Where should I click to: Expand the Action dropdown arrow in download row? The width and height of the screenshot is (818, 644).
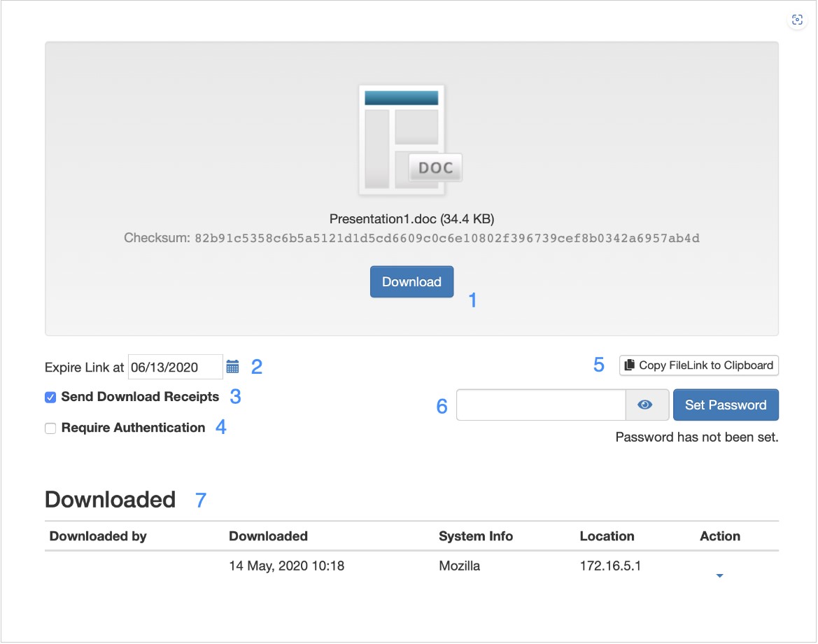[719, 576]
